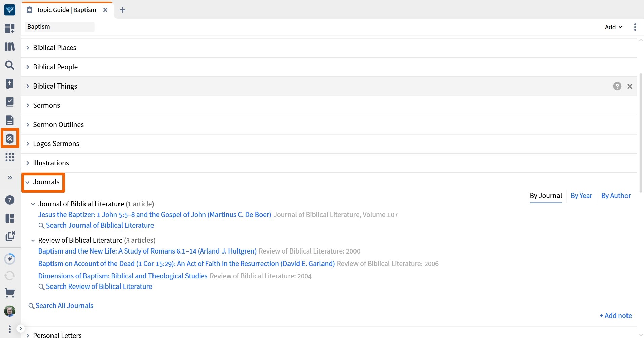Click the Logos app logo icon
Viewport: 644px width, 338px height.
pos(10,10)
